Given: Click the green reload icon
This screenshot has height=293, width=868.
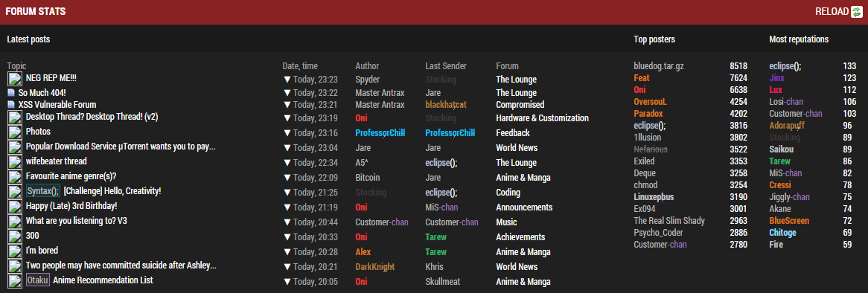Looking at the screenshot, I should [856, 12].
